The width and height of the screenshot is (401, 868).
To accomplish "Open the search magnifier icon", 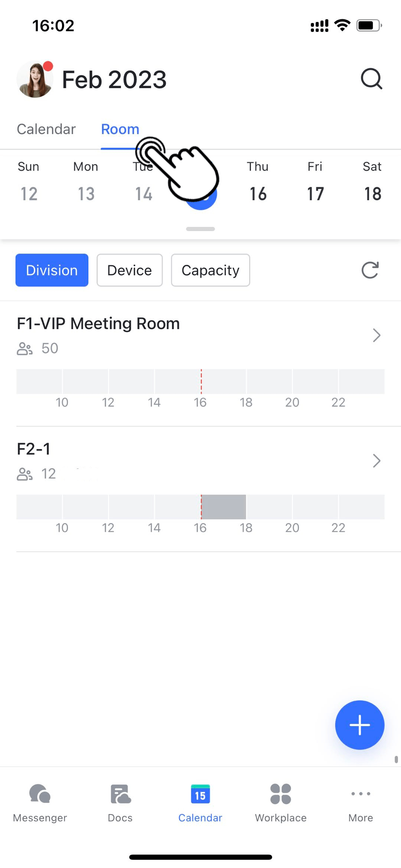I will [371, 79].
